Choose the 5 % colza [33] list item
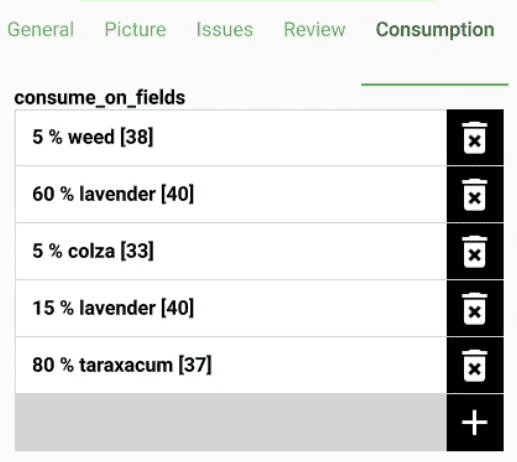Image resolution: width=517 pixels, height=462 pixels. [231, 251]
